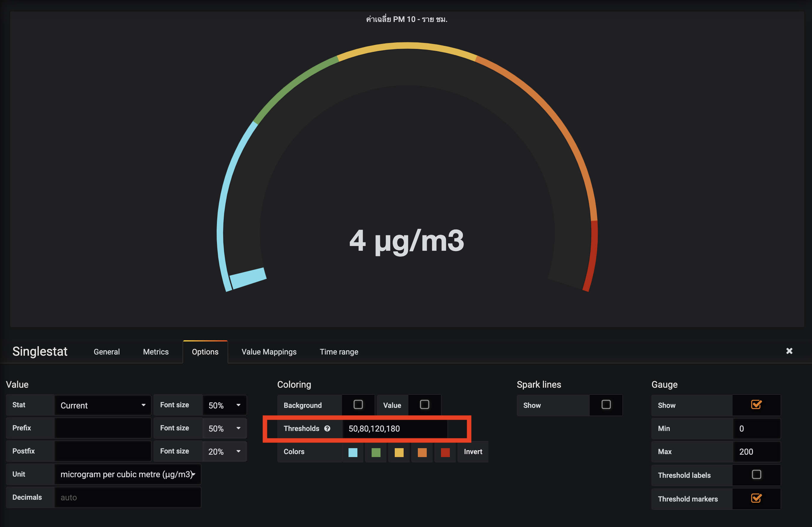Enable Threshold labels
This screenshot has width=812, height=527.
coord(756,475)
